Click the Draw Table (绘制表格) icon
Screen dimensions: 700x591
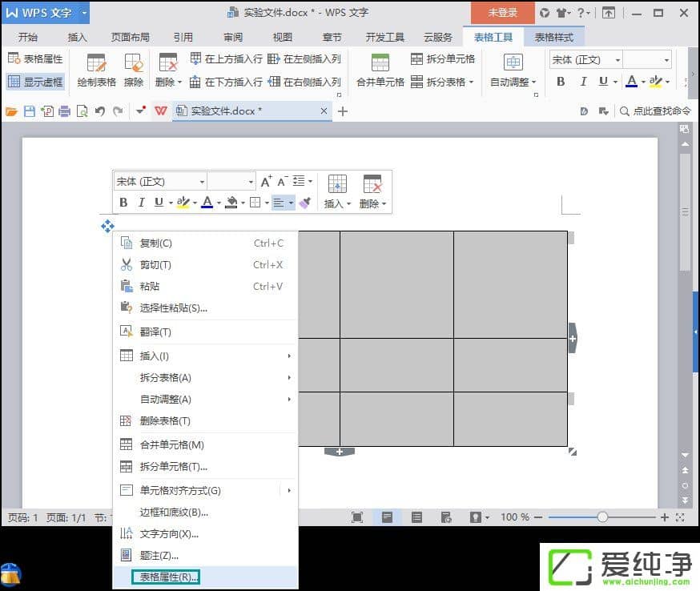pos(96,70)
